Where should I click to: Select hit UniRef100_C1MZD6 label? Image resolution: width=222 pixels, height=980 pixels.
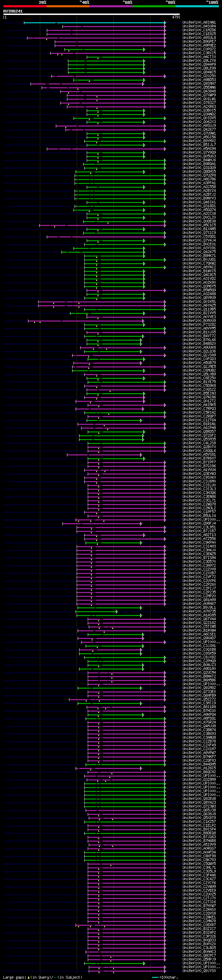point(199,30)
